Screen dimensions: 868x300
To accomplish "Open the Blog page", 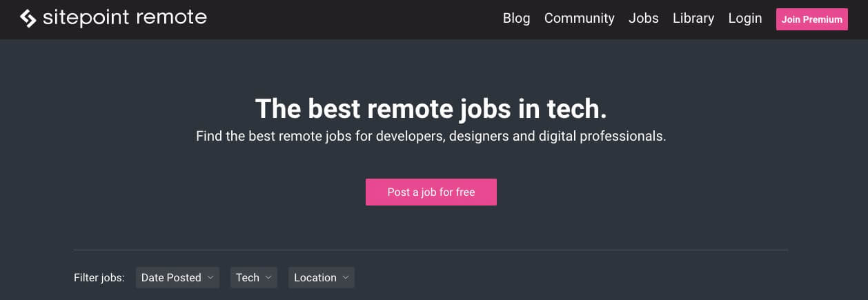I will click(516, 19).
